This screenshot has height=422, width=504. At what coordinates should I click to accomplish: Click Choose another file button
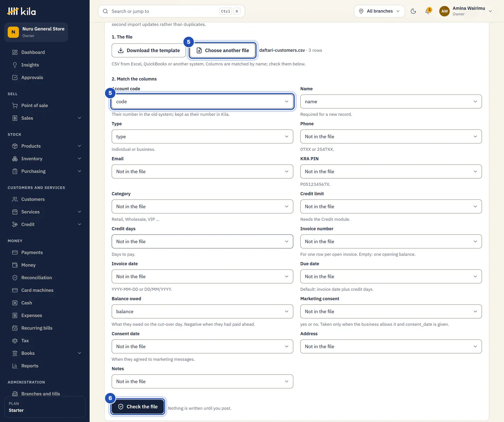pyautogui.click(x=223, y=50)
